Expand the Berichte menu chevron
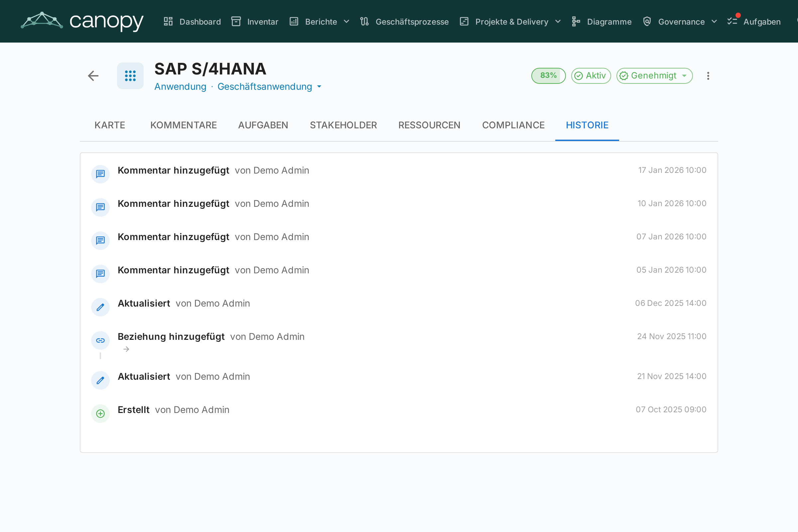The height and width of the screenshot is (532, 798). click(x=346, y=21)
